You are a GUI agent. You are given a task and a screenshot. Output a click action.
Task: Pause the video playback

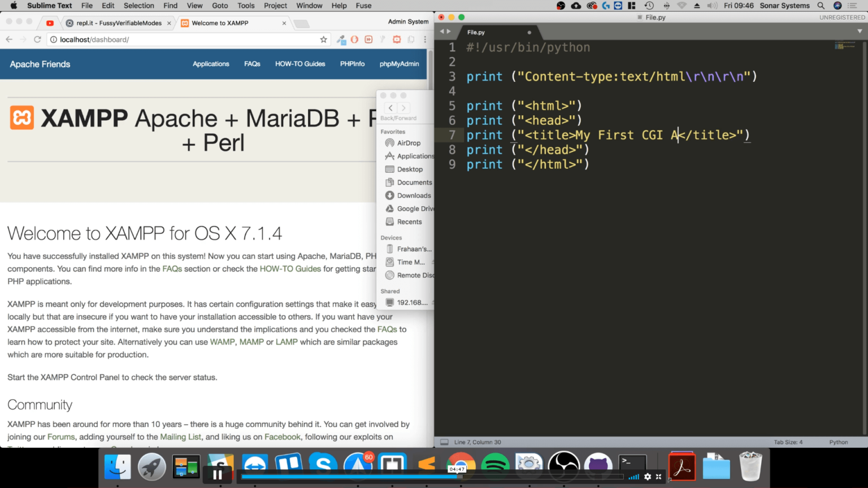click(218, 475)
